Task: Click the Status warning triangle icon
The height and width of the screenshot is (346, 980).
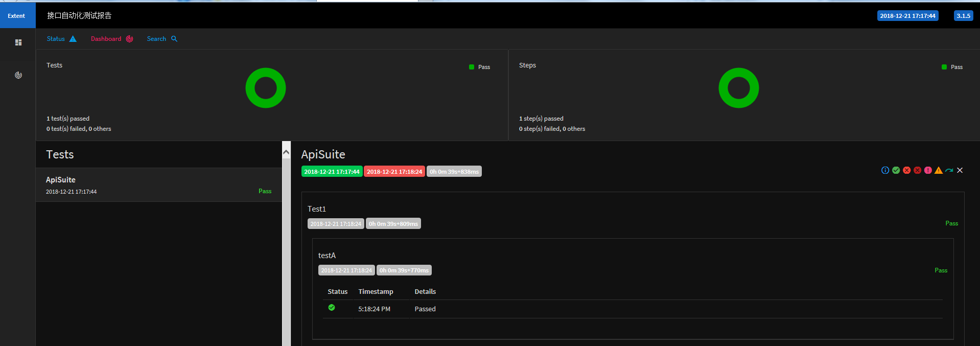Action: 73,39
